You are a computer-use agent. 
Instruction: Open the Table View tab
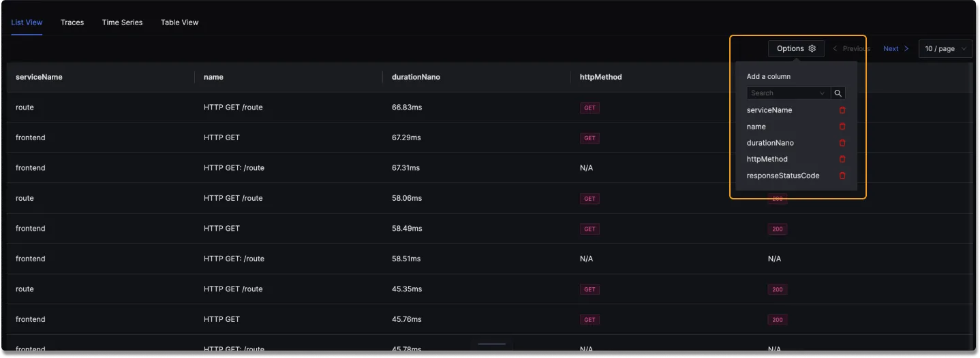pyautogui.click(x=180, y=22)
